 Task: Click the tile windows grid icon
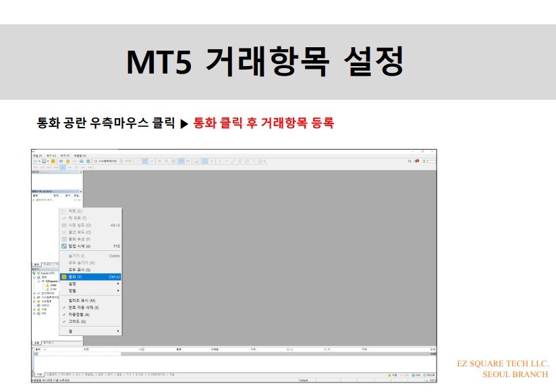click(x=174, y=161)
